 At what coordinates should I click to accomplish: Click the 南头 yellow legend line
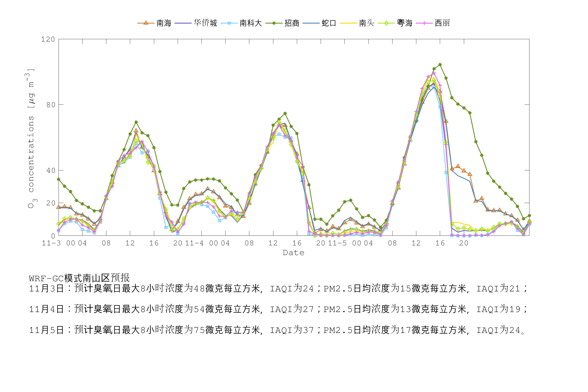348,23
